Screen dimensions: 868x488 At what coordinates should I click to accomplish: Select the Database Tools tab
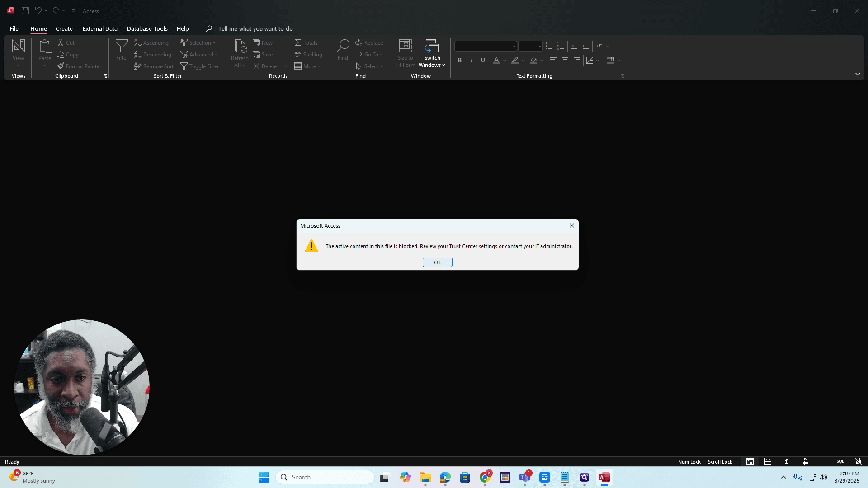[147, 28]
